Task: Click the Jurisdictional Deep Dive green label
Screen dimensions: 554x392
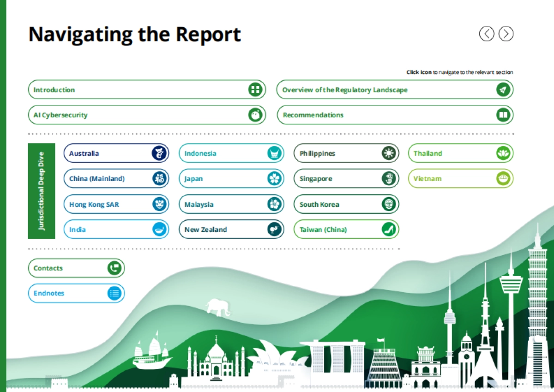Action: tap(42, 191)
